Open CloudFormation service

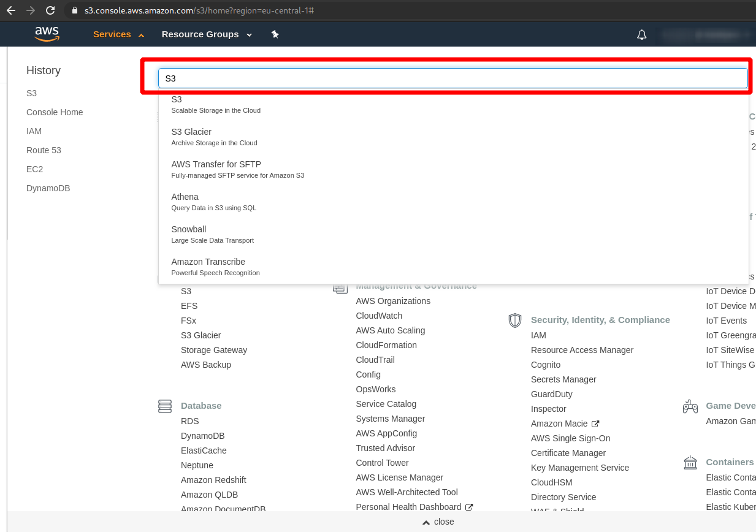[386, 345]
